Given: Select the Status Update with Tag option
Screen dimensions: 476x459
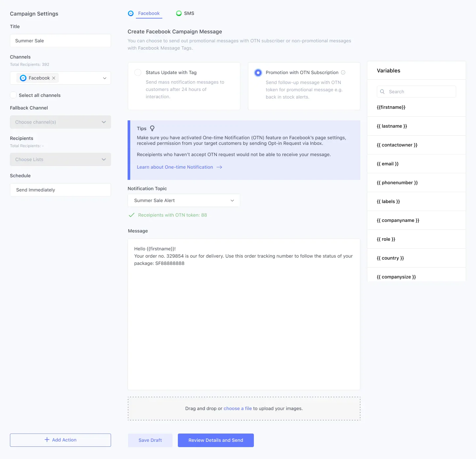Looking at the screenshot, I should click(138, 72).
